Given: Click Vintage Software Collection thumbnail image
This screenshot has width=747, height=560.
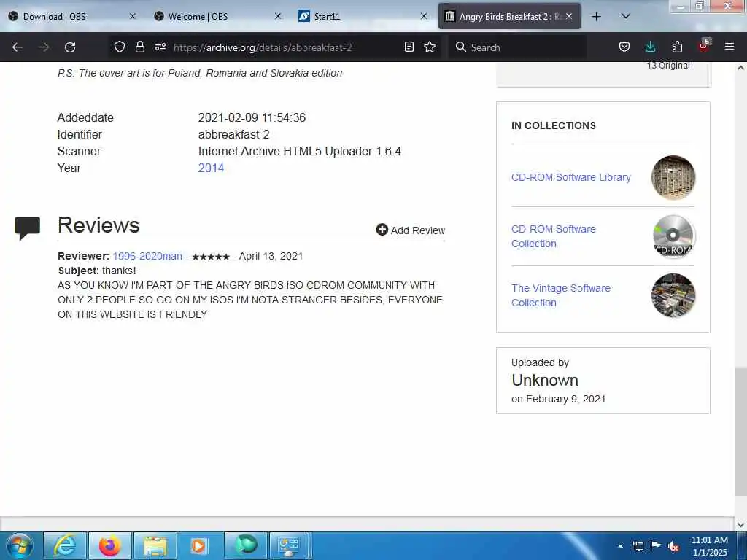Looking at the screenshot, I should (673, 295).
